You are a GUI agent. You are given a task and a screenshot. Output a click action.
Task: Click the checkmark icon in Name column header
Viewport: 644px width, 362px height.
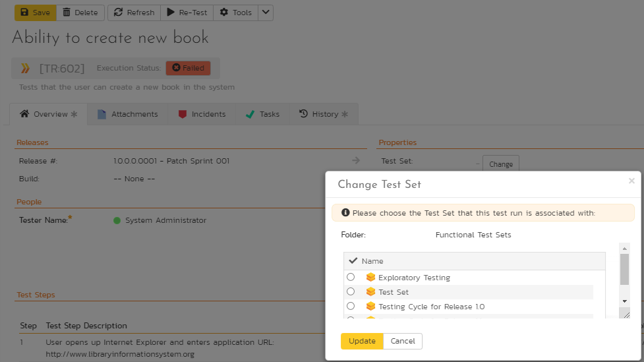pos(353,261)
